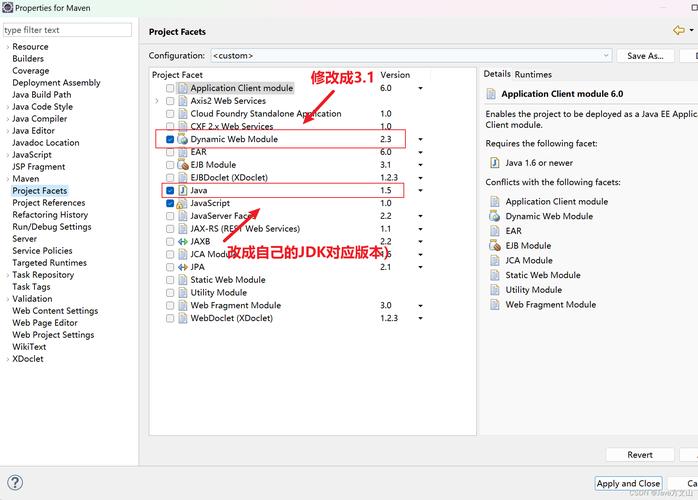Click the JPA facet arrows icon
This screenshot has width=698, height=500.
183,267
